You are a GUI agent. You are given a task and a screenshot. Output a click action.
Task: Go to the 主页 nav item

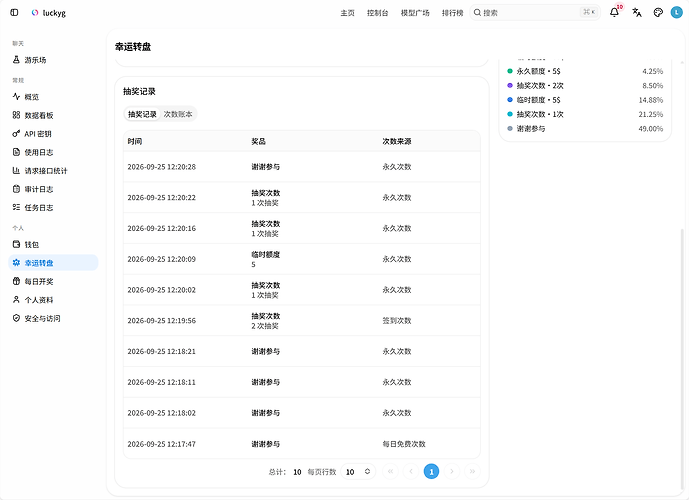(x=348, y=13)
